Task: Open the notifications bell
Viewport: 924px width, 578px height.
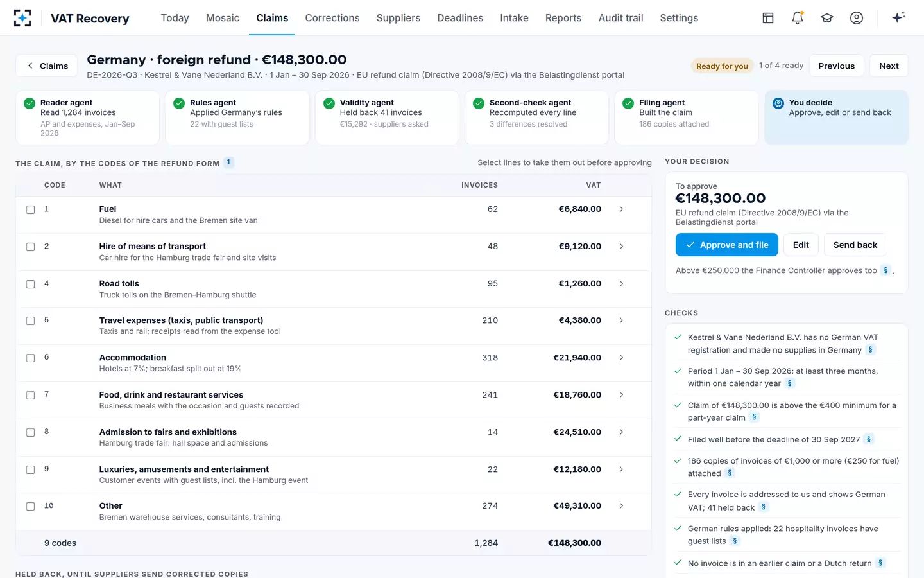Action: (798, 18)
